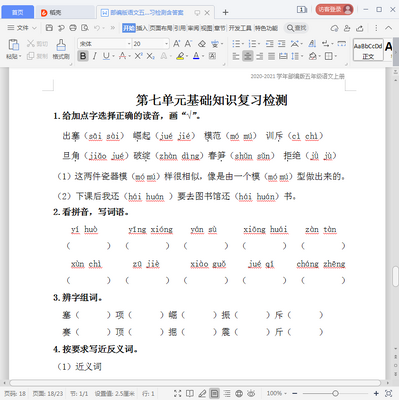This screenshot has width=399, height=400.
Task: Click the save document icon
Action: pos(49,28)
